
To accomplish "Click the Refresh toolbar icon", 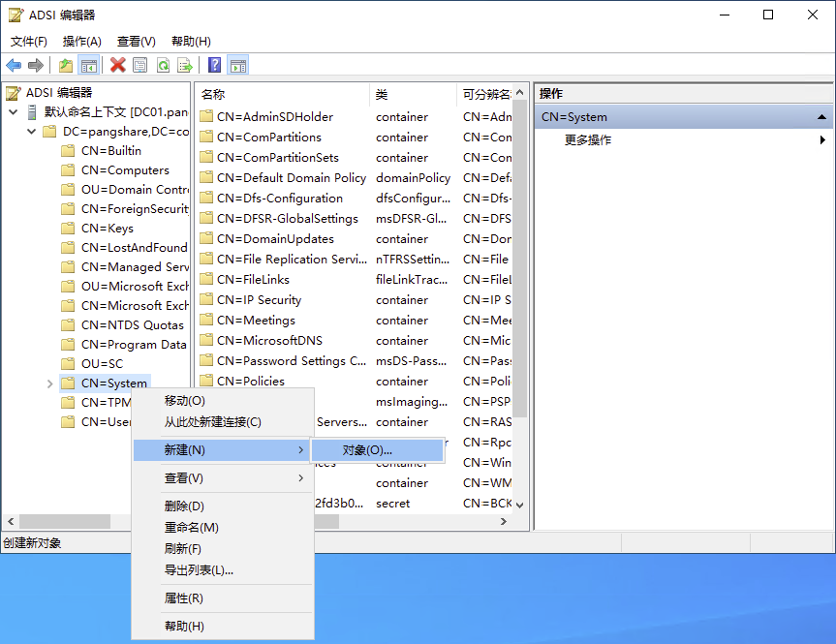I will [x=163, y=66].
